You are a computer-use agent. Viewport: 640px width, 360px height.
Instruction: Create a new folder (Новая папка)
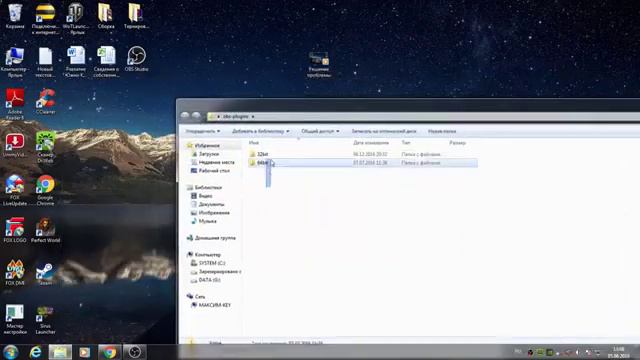(442, 131)
